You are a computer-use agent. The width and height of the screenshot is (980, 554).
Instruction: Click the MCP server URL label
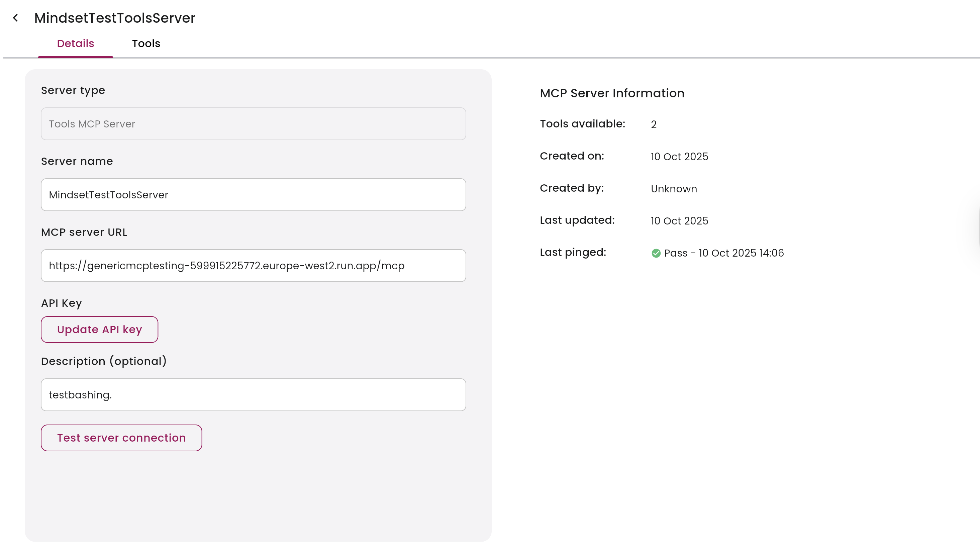tap(84, 232)
